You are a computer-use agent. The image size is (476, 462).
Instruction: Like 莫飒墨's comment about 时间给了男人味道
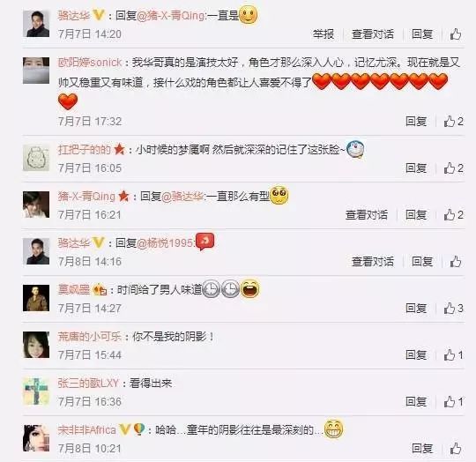[453, 309]
